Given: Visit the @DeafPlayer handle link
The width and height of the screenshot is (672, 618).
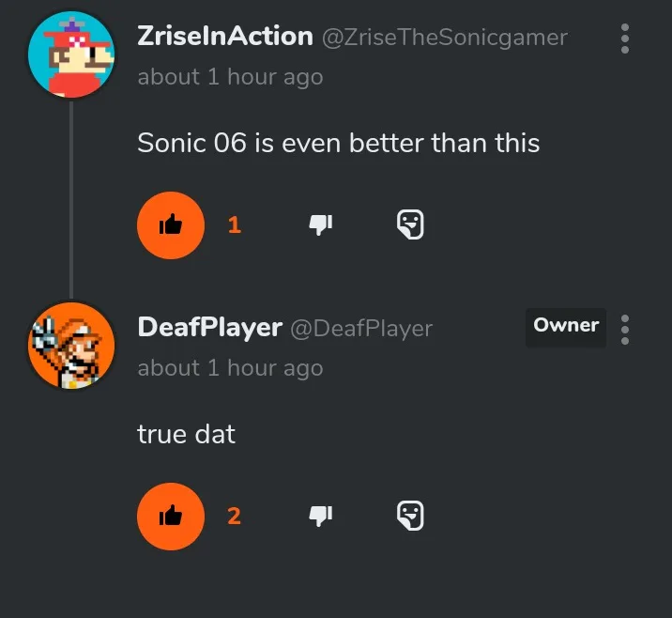Looking at the screenshot, I should coord(361,328).
